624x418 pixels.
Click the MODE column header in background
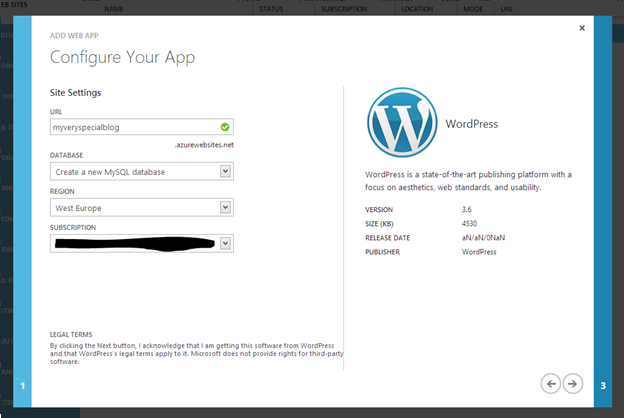[473, 9]
